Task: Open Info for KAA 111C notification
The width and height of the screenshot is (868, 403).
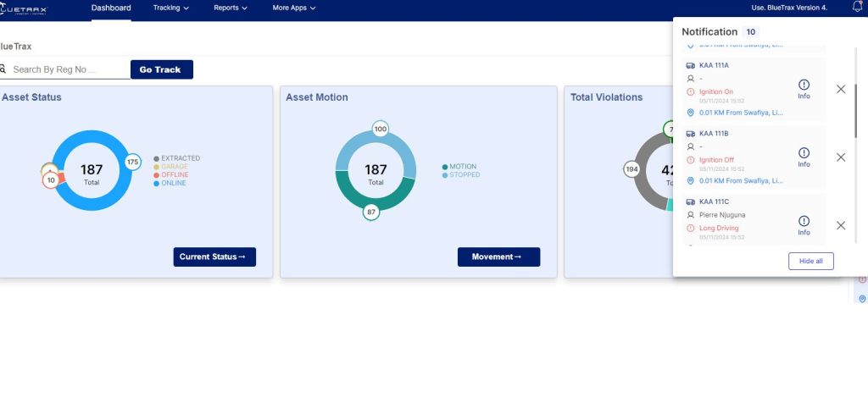Action: click(x=804, y=224)
